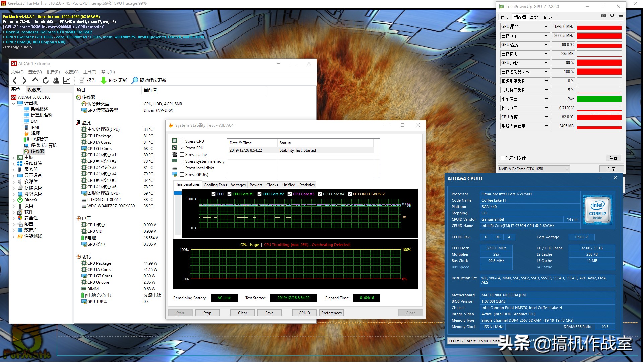Toggle CPU Core #1 graph checkbox

point(230,194)
